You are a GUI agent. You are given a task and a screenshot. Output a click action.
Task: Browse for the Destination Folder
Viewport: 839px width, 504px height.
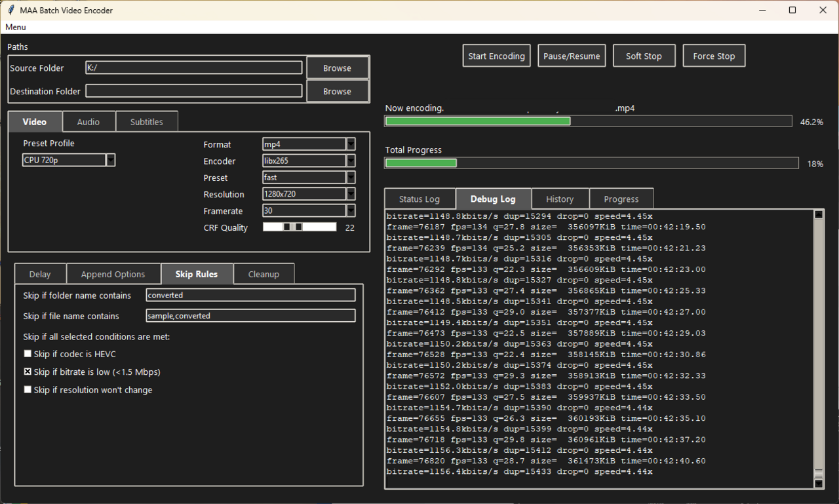pyautogui.click(x=337, y=91)
